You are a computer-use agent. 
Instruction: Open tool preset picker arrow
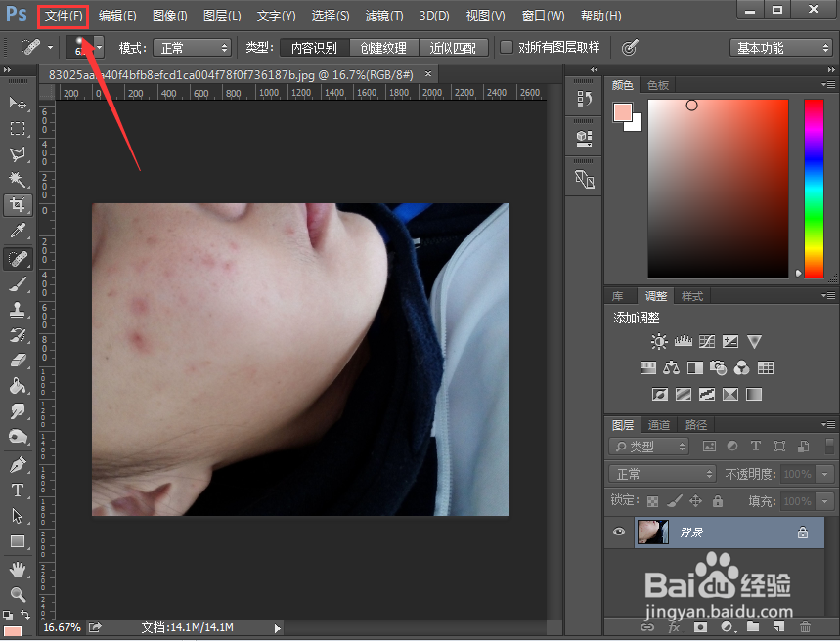tap(50, 48)
